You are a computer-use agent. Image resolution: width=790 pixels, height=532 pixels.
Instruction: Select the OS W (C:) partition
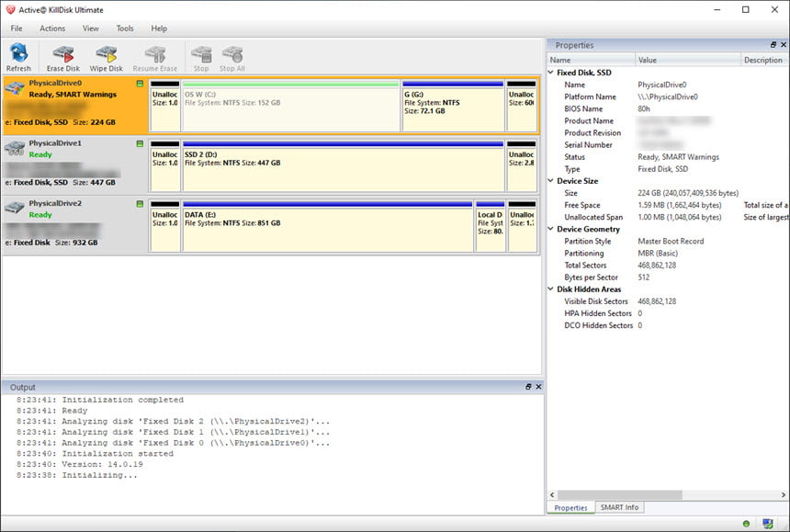click(290, 106)
